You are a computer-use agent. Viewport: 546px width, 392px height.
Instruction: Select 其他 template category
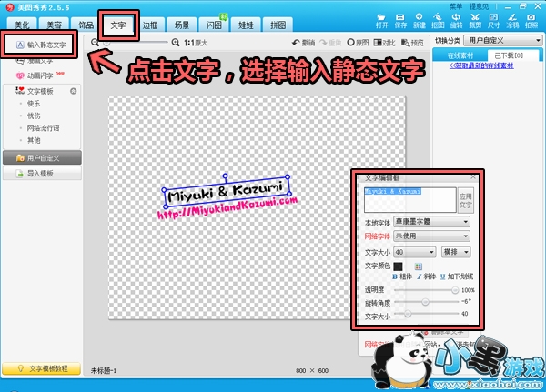[x=34, y=140]
